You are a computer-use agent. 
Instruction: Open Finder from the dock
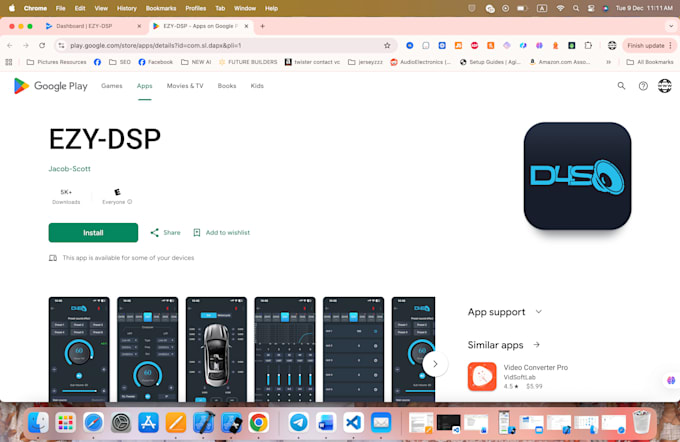(38, 422)
